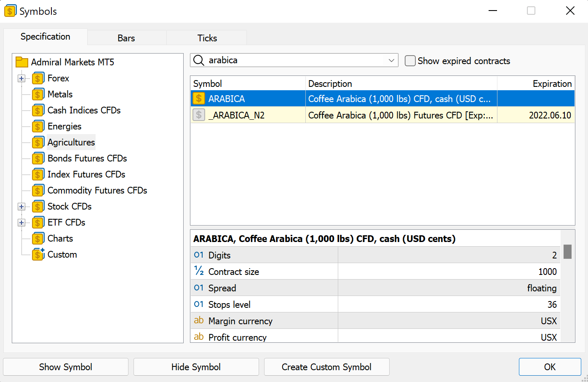Click the Symbols window title icon
The width and height of the screenshot is (588, 382).
tap(10, 11)
